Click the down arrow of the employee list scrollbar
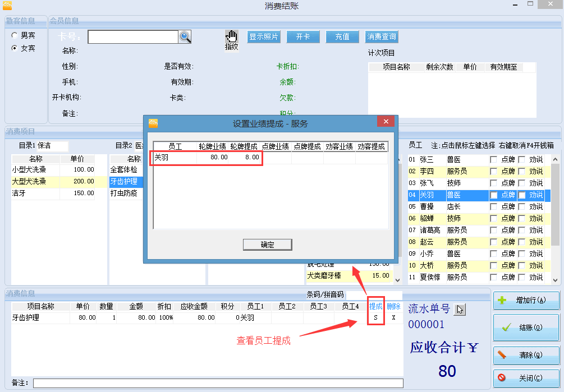The height and width of the screenshot is (392, 564). (554, 280)
